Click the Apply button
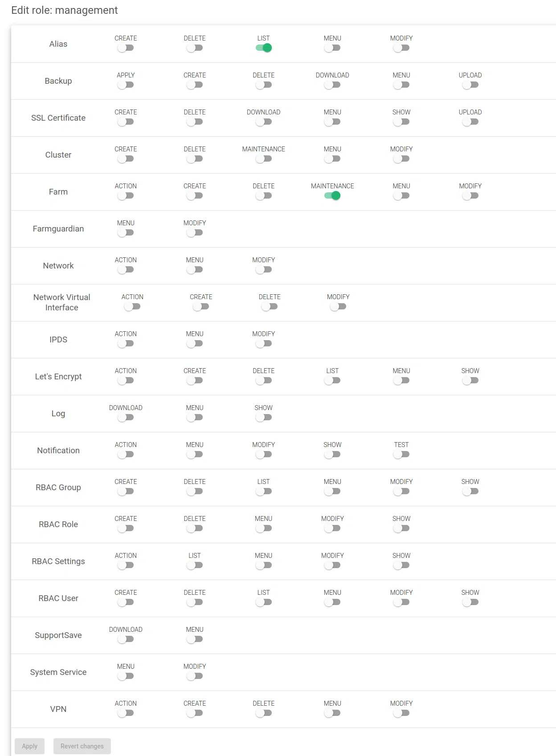Screen dimensions: 556x756 (30, 746)
